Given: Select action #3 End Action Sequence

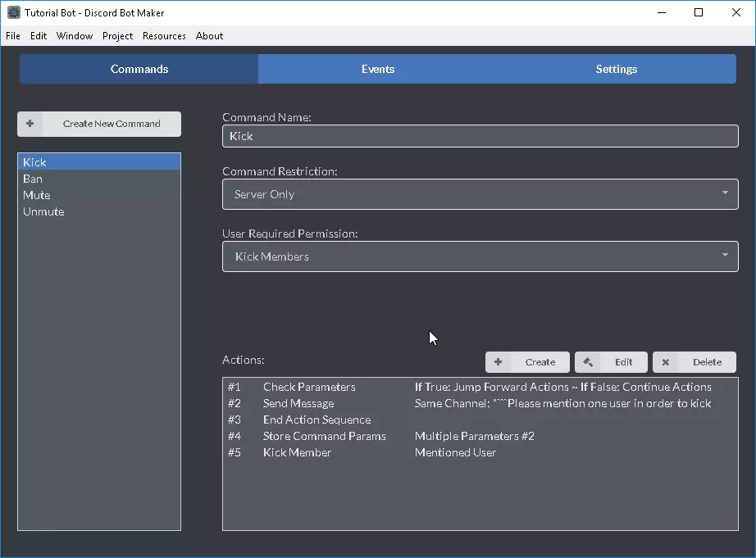Looking at the screenshot, I should click(480, 420).
